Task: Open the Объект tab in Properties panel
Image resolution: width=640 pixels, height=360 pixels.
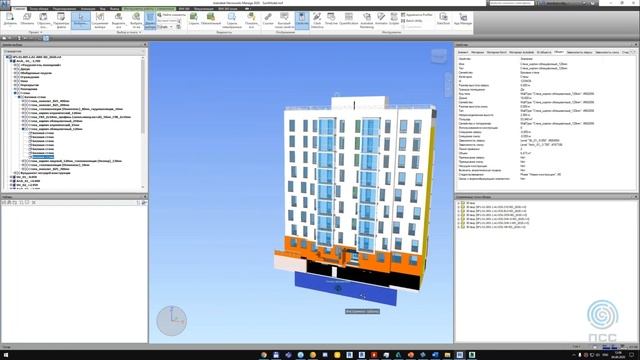Action: pos(558,52)
